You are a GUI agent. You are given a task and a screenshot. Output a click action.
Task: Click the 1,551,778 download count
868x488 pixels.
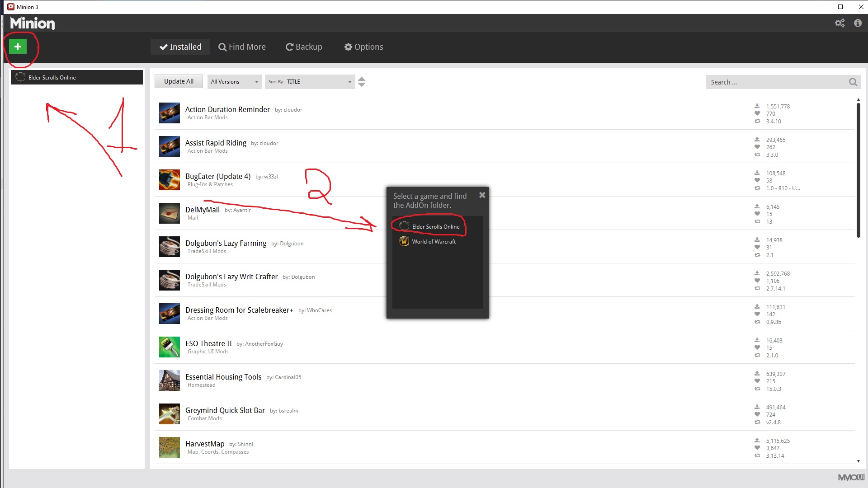[x=778, y=107]
